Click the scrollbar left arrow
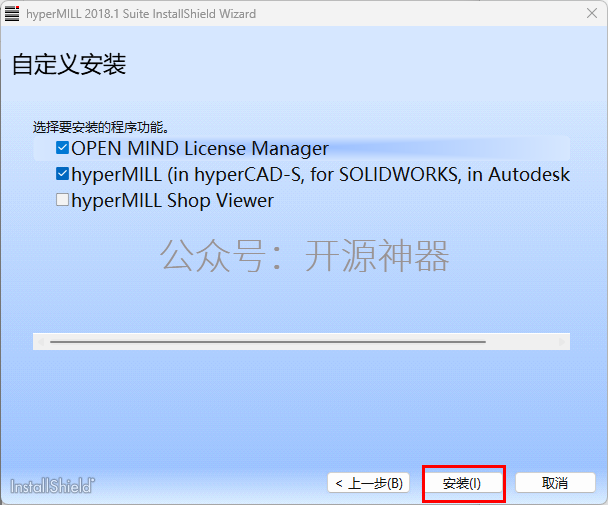The width and height of the screenshot is (608, 505). click(41, 342)
